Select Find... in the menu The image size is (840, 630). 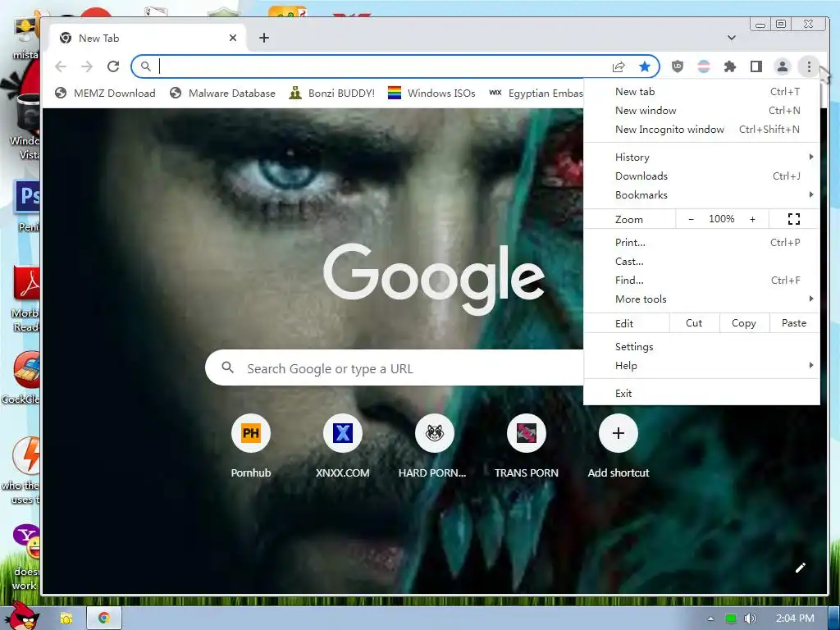point(702,281)
